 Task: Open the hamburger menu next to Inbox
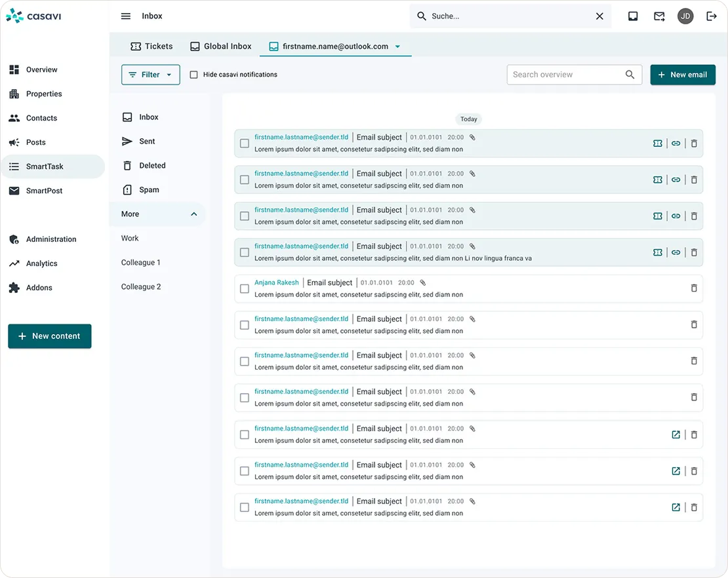[x=126, y=16]
